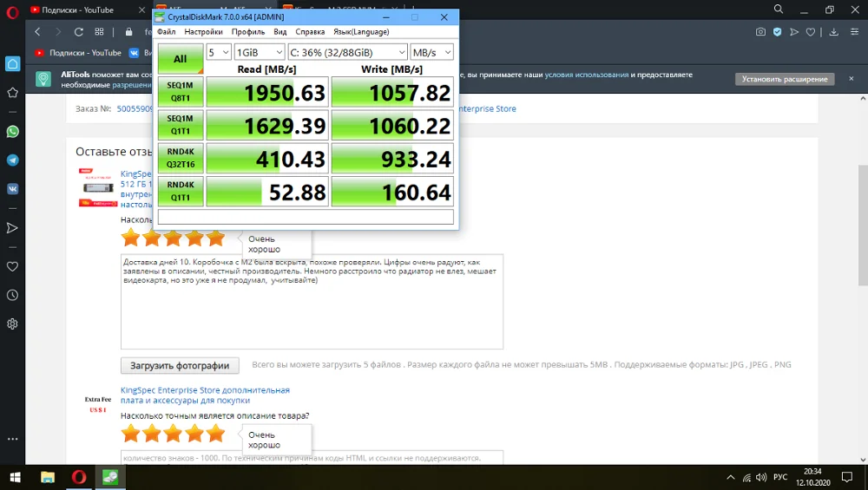Open the KingSpec Enterprise Store дополнительная link
This screenshot has height=490, width=868.
[x=205, y=395]
